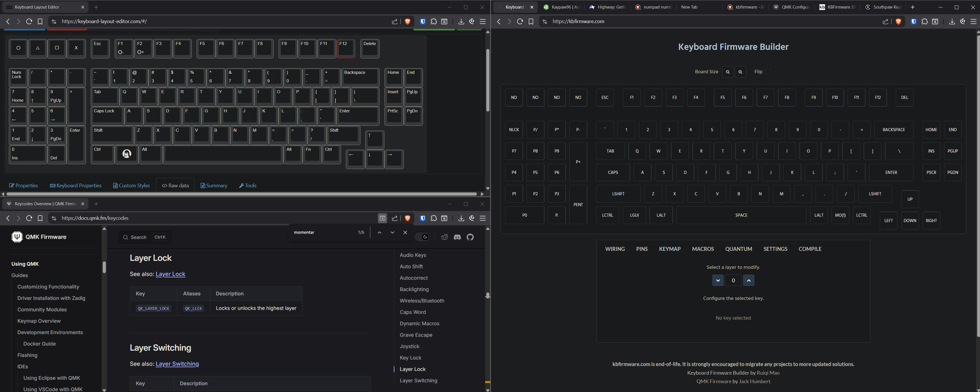Follow the Layer Lock see-also link
Screen dimensions: 980x392
coord(170,274)
